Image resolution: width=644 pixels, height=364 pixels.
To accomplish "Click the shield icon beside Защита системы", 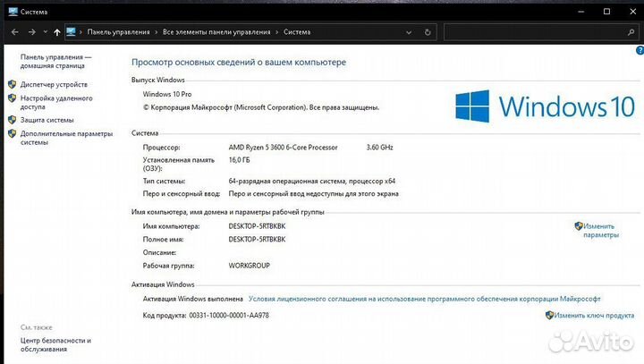I will pos(12,119).
